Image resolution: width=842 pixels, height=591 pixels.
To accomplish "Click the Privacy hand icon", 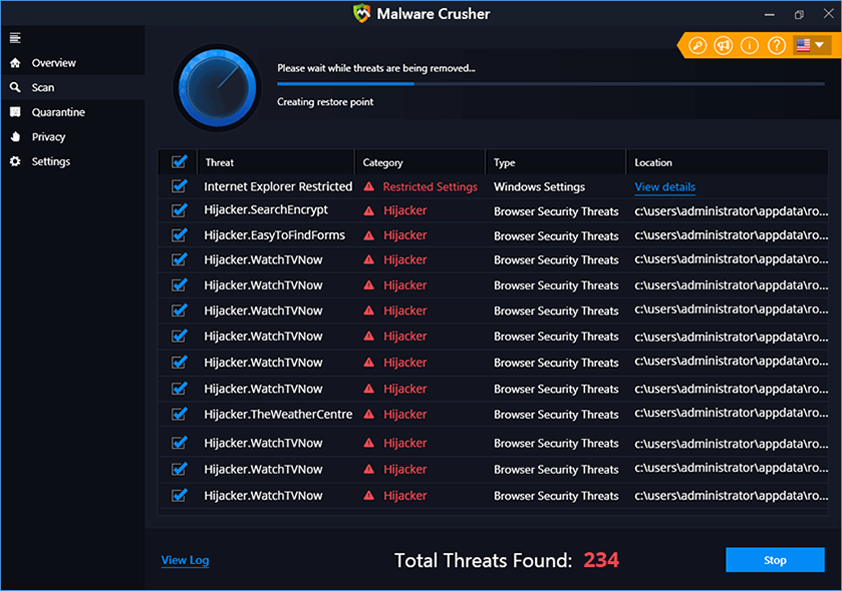I will [15, 136].
